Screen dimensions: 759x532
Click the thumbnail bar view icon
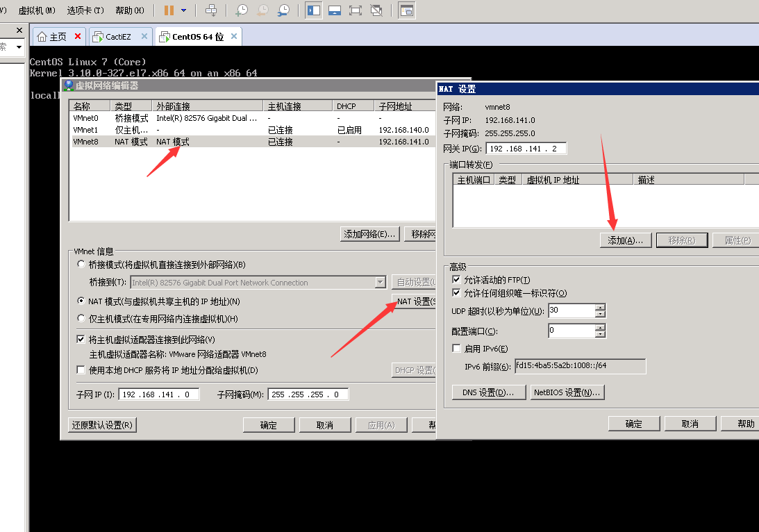coord(334,10)
